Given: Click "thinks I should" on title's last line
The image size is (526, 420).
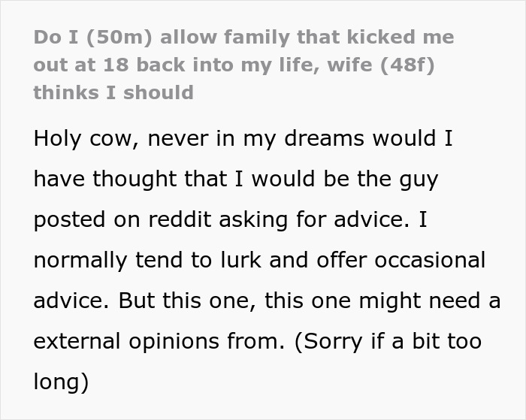Looking at the screenshot, I should point(113,92).
